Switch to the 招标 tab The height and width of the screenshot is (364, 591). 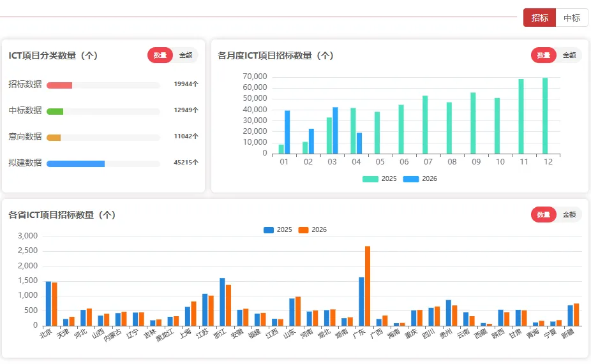point(539,18)
